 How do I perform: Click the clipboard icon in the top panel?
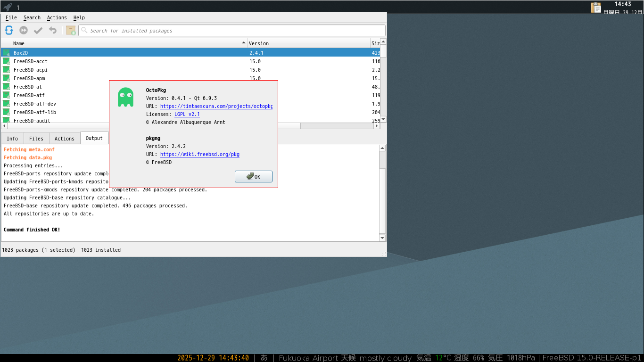(596, 8)
